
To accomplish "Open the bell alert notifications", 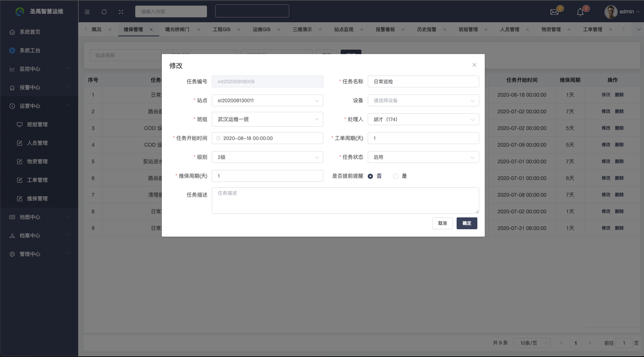I will (580, 12).
